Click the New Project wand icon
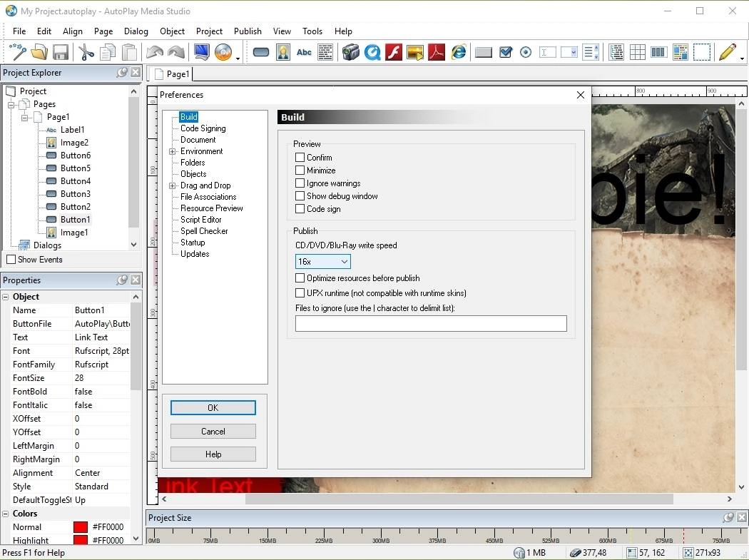The height and width of the screenshot is (560, 749). point(17,52)
